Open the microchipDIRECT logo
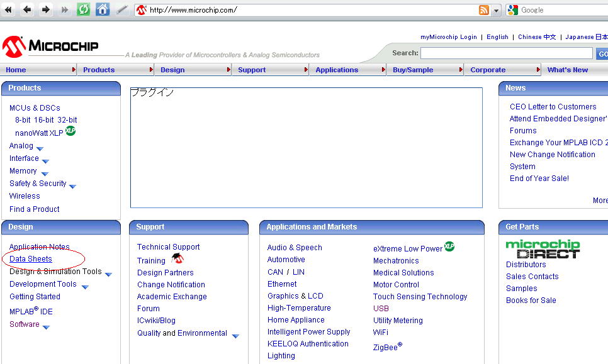608x364 pixels. [x=543, y=249]
